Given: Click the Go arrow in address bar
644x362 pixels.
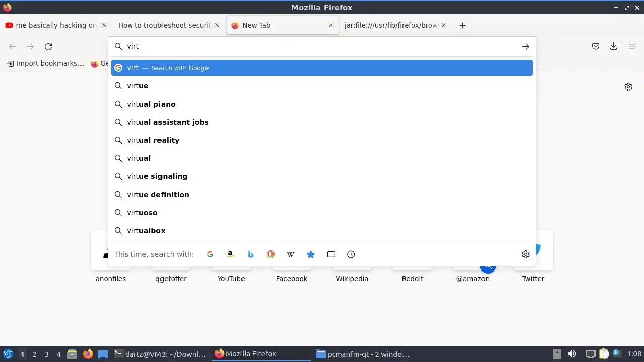Looking at the screenshot, I should pyautogui.click(x=526, y=46).
